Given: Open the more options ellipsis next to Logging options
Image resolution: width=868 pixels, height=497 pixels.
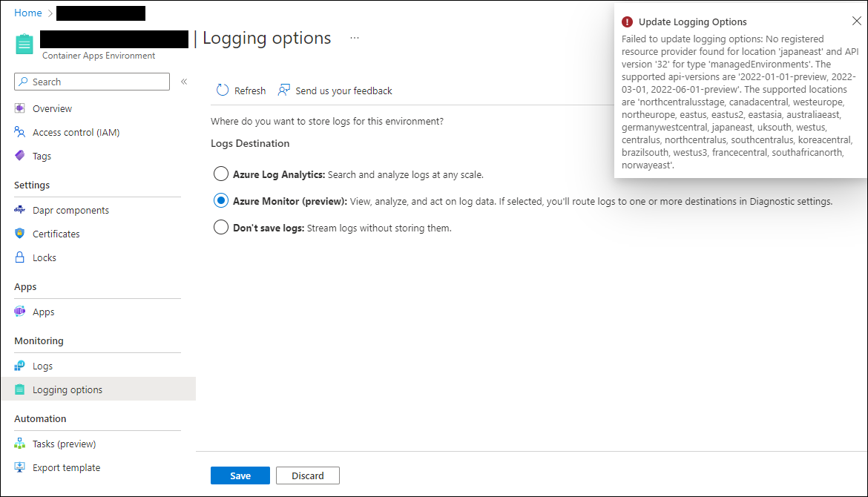Looking at the screenshot, I should (x=354, y=38).
